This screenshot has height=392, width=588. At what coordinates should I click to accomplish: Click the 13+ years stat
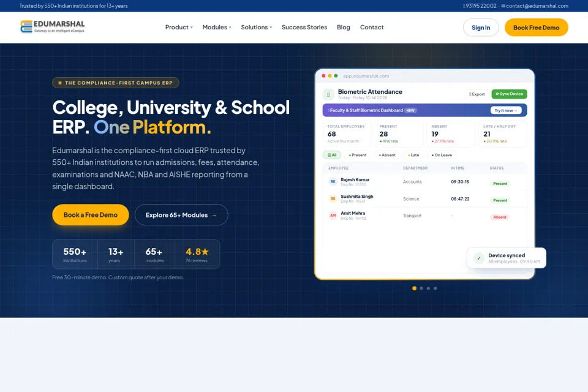[x=116, y=254]
